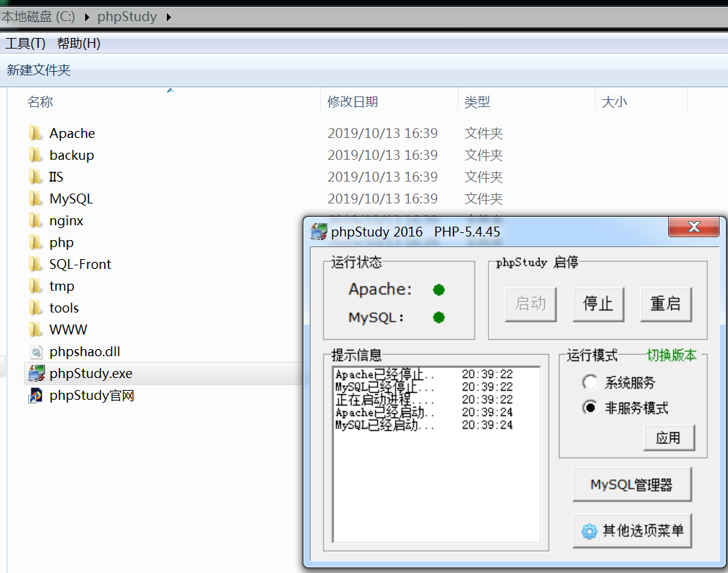Click the log line Apache已经启动
This screenshot has width=728, height=573.
pos(425,413)
